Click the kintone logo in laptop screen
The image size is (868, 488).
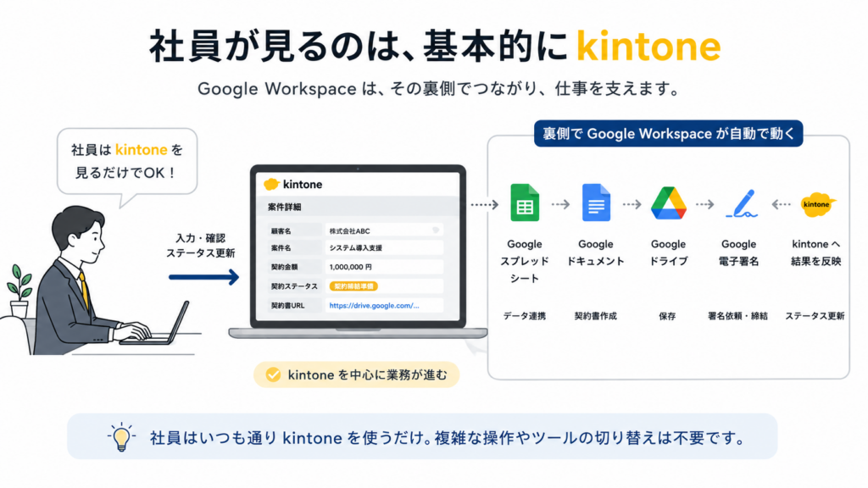click(292, 184)
